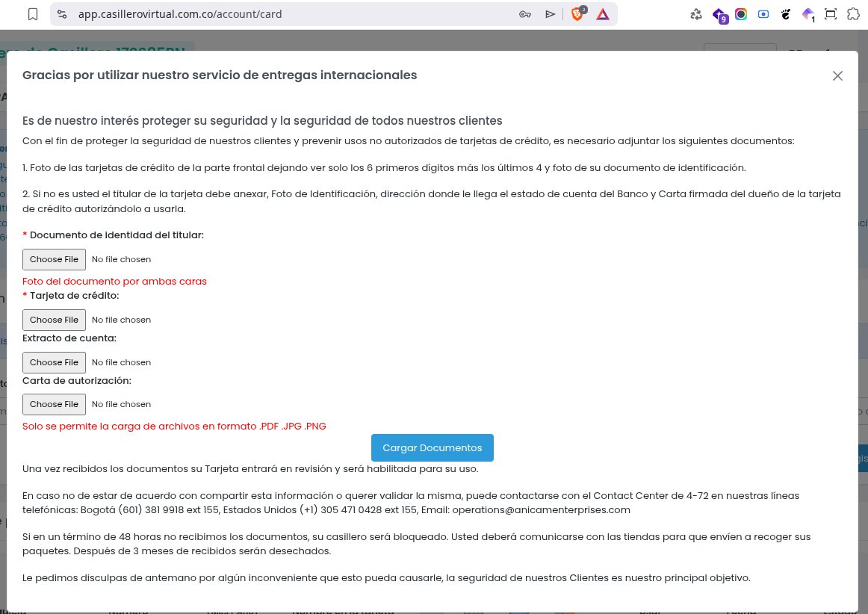This screenshot has width=868, height=614.
Task: Click the send/share arrow icon in address bar
Action: click(550, 14)
